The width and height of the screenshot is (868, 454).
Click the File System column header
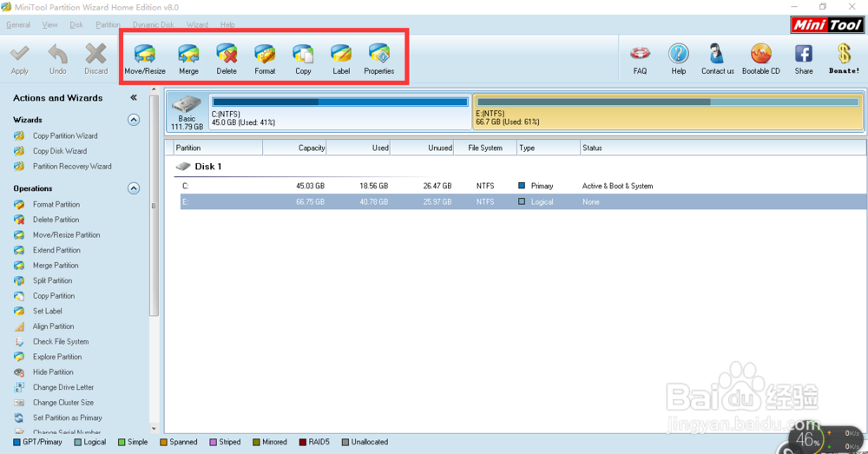(x=485, y=148)
